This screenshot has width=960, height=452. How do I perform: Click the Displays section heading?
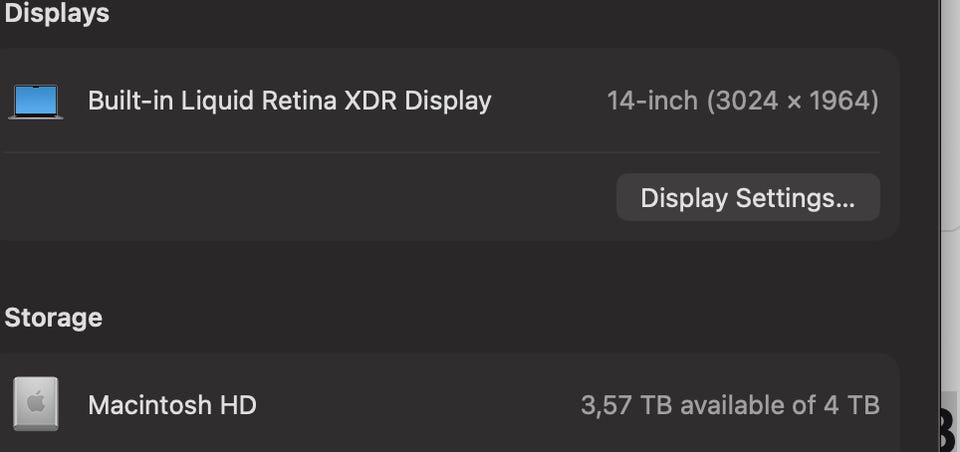coord(57,14)
